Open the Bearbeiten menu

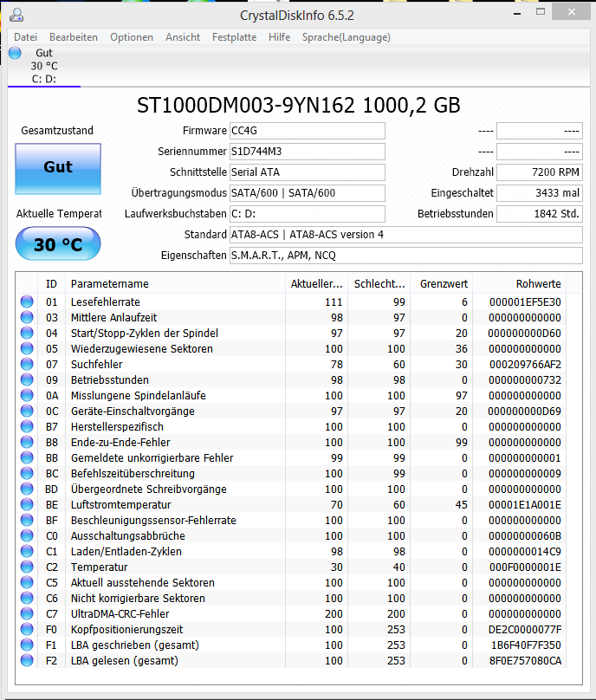(x=74, y=37)
